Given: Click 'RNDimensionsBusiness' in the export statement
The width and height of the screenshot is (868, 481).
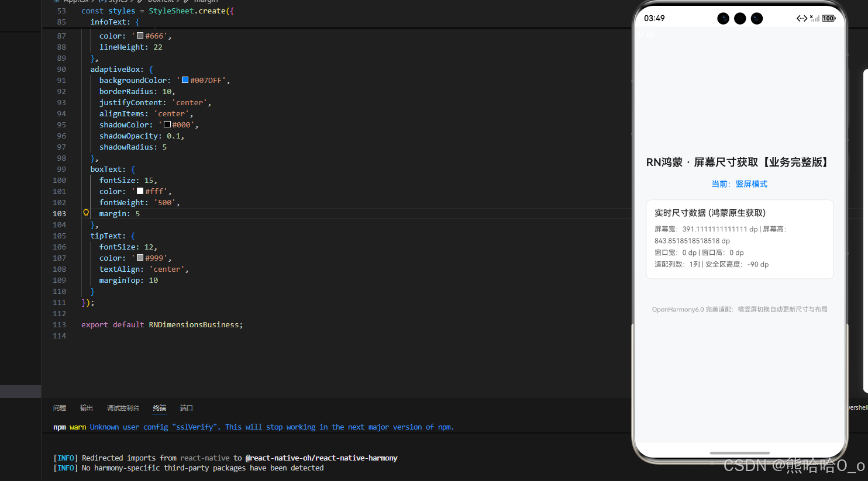Looking at the screenshot, I should click(x=194, y=324).
